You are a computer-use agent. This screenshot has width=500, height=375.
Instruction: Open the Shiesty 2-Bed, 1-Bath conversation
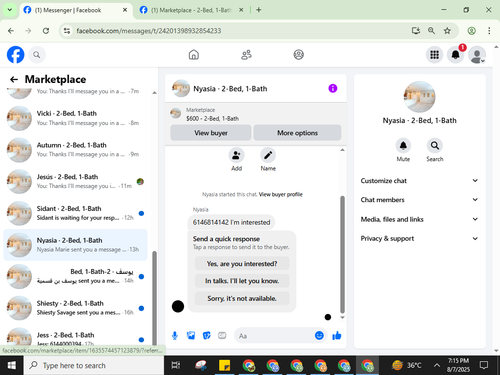tap(75, 308)
